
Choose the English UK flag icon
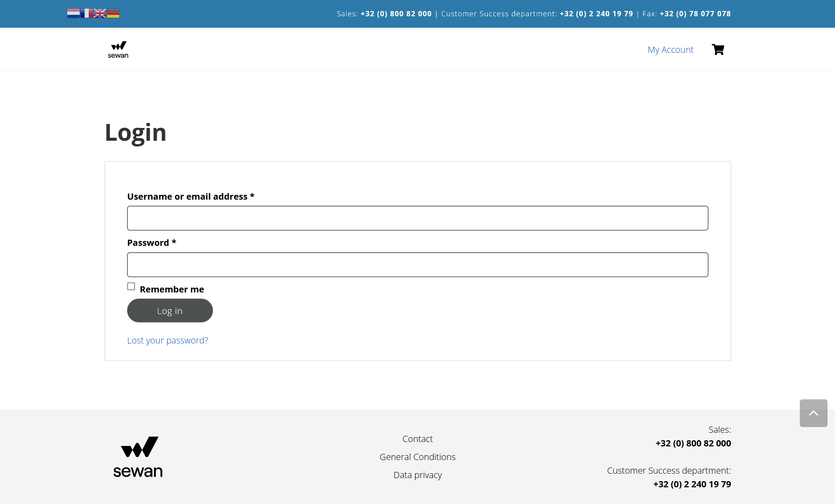tap(100, 13)
